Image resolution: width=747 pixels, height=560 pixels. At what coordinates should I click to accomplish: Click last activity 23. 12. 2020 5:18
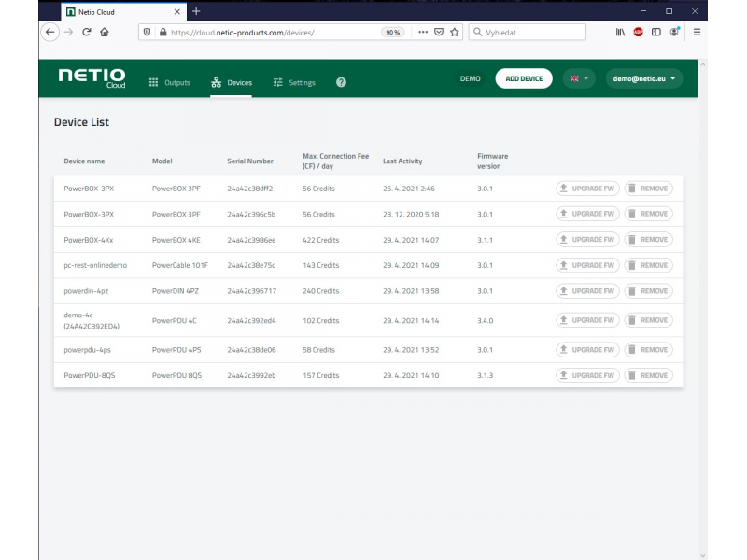pyautogui.click(x=411, y=215)
